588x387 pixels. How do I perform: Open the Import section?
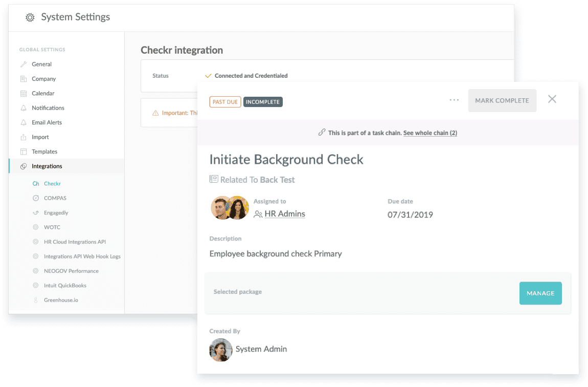tap(40, 137)
